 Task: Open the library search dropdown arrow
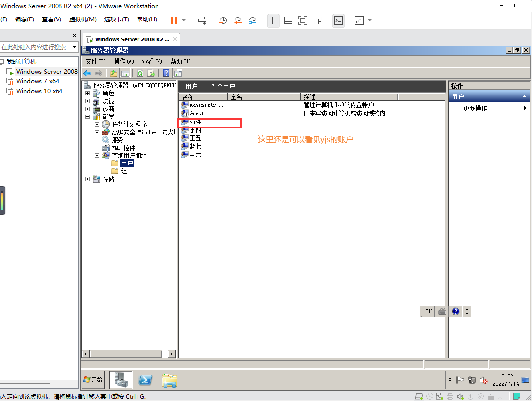point(74,47)
